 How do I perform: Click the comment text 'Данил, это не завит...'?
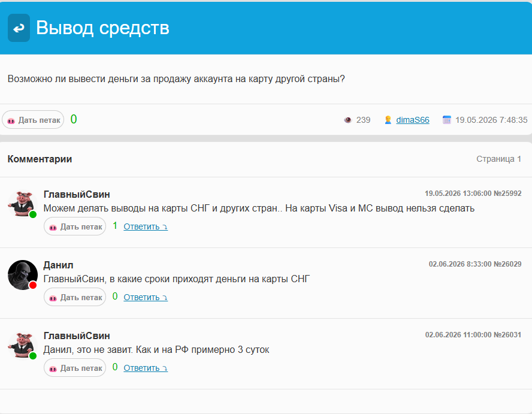(156, 349)
